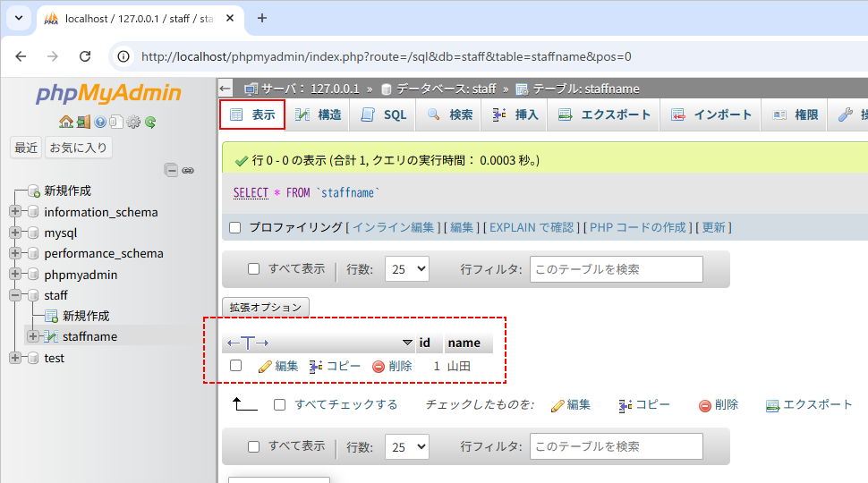Image resolution: width=868 pixels, height=483 pixels.
Task: Reload navigation panel with green arrow icon
Action: click(150, 122)
